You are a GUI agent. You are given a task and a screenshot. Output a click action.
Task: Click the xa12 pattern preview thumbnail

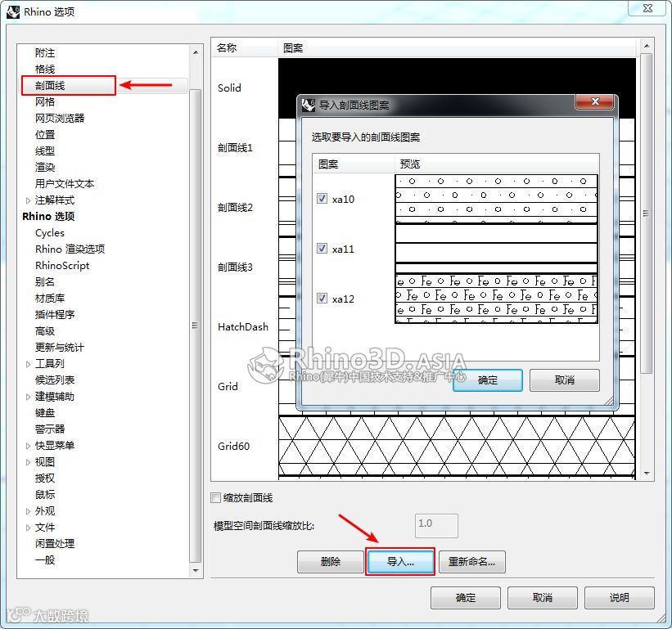[496, 299]
